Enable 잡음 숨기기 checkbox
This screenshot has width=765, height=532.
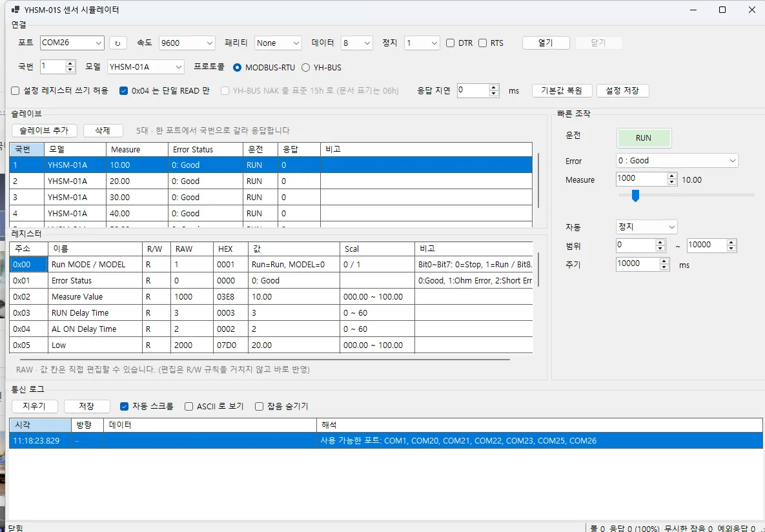click(x=259, y=406)
